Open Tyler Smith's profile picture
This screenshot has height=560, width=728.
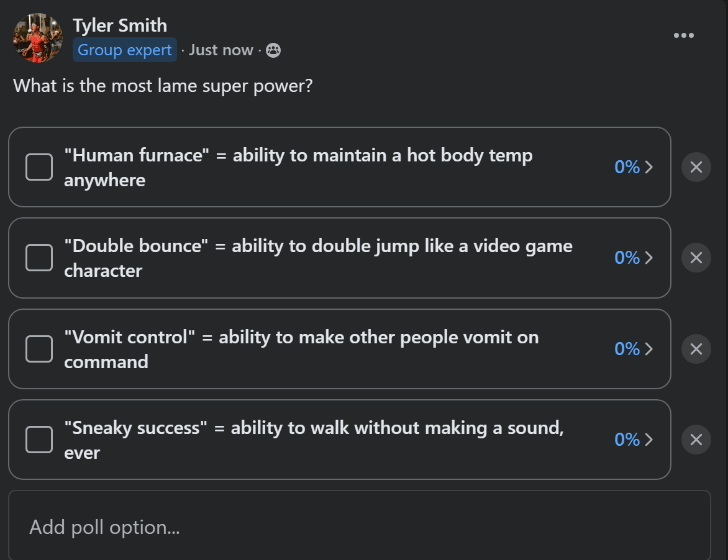pos(38,38)
